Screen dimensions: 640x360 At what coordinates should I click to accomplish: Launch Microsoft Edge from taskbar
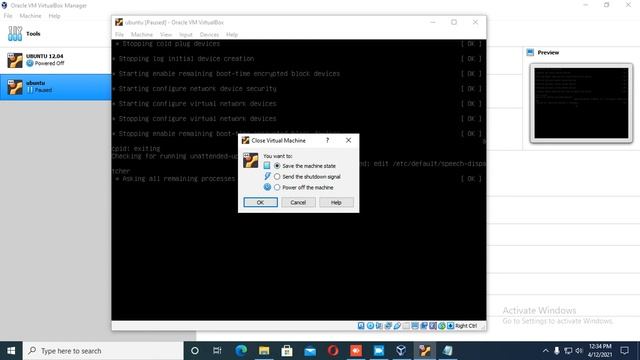(241, 351)
